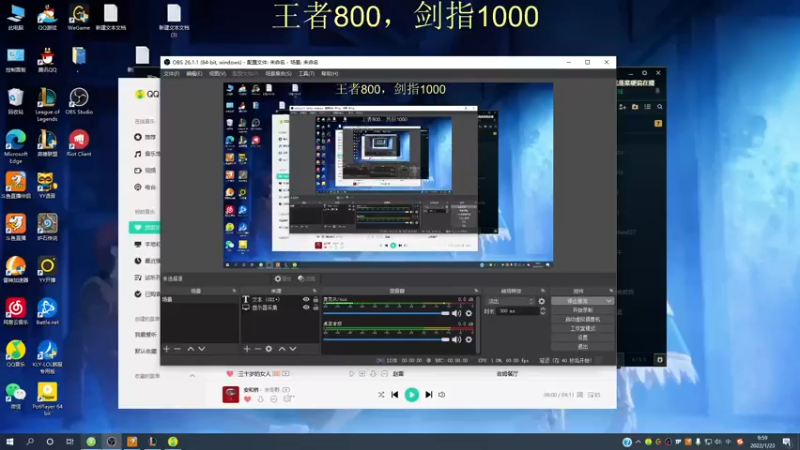Open PotPlayer 64 bit desktop icon
This screenshot has height=450, width=800.
[x=47, y=398]
